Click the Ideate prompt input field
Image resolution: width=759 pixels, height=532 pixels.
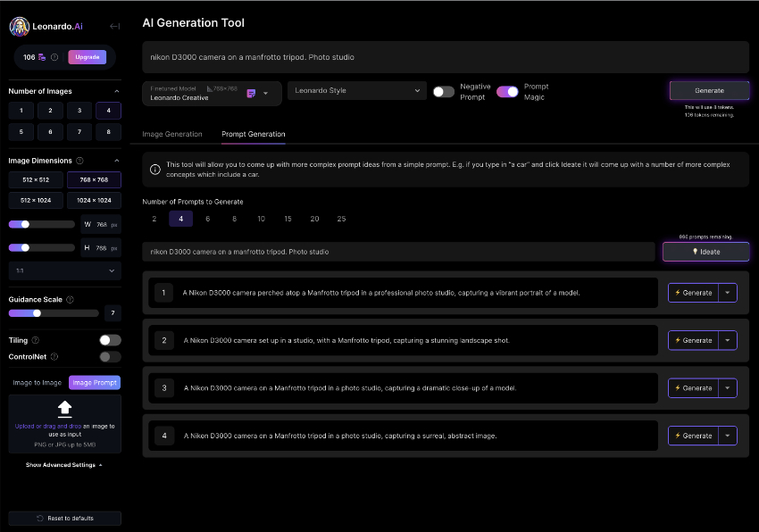399,252
